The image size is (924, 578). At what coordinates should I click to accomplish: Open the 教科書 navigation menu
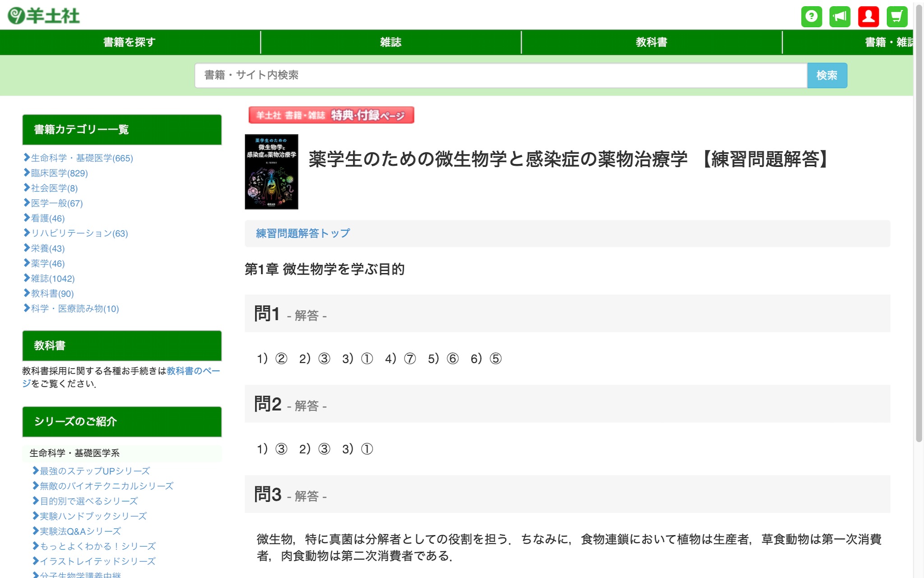click(x=651, y=42)
